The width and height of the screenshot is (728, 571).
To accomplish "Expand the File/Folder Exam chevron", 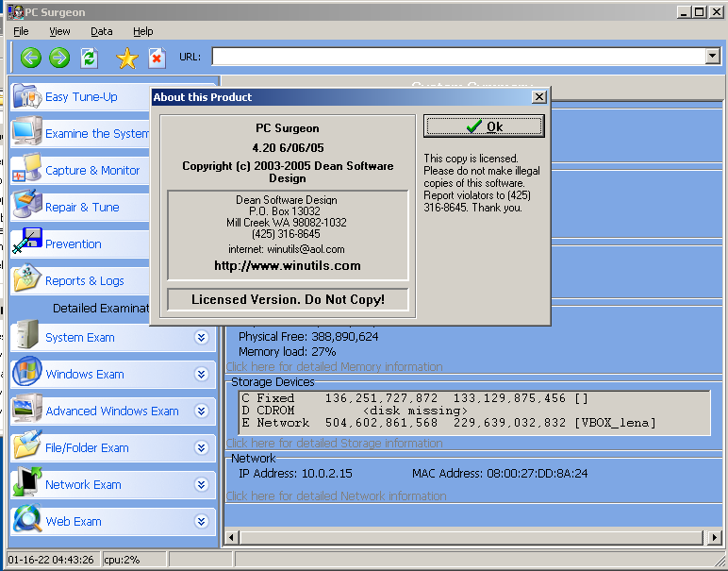I will pos(201,447).
